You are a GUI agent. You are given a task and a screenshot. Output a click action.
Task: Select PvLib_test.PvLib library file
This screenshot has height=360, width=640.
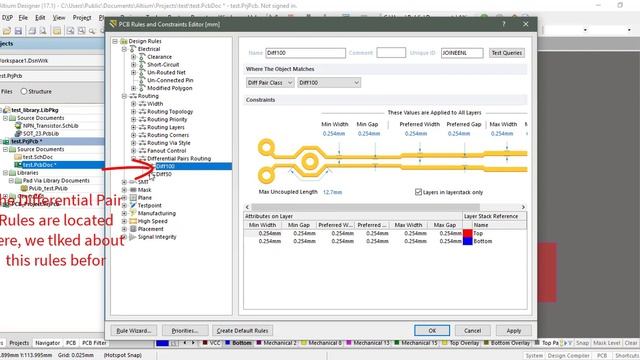click(x=48, y=189)
